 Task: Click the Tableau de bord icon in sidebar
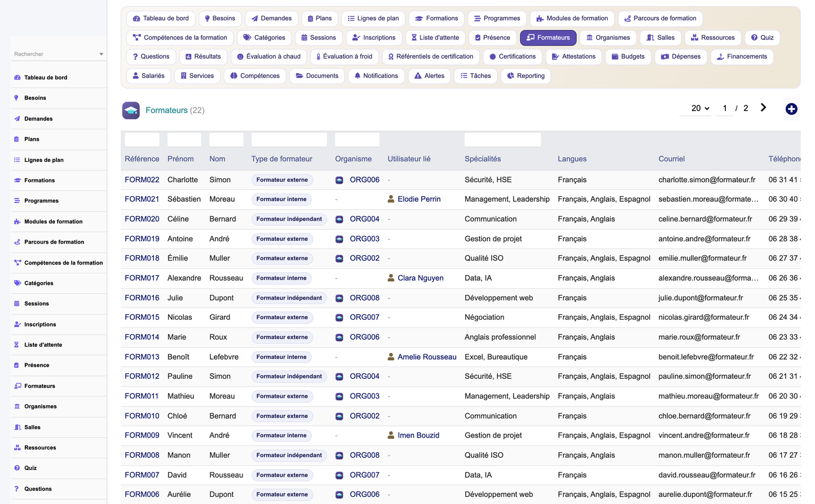[17, 78]
